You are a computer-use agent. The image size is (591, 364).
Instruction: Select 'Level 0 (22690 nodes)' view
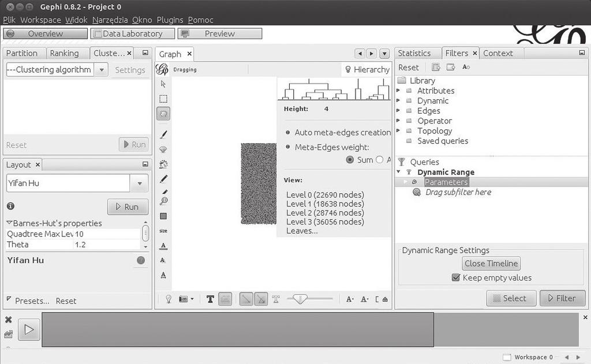tap(325, 195)
